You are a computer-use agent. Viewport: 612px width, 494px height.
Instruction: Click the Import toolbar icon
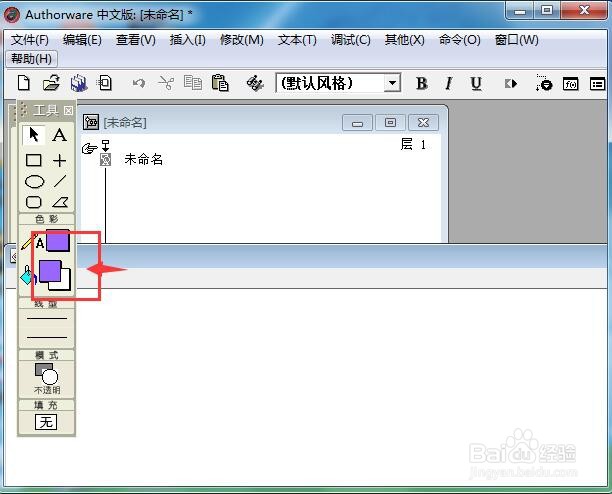(x=105, y=83)
